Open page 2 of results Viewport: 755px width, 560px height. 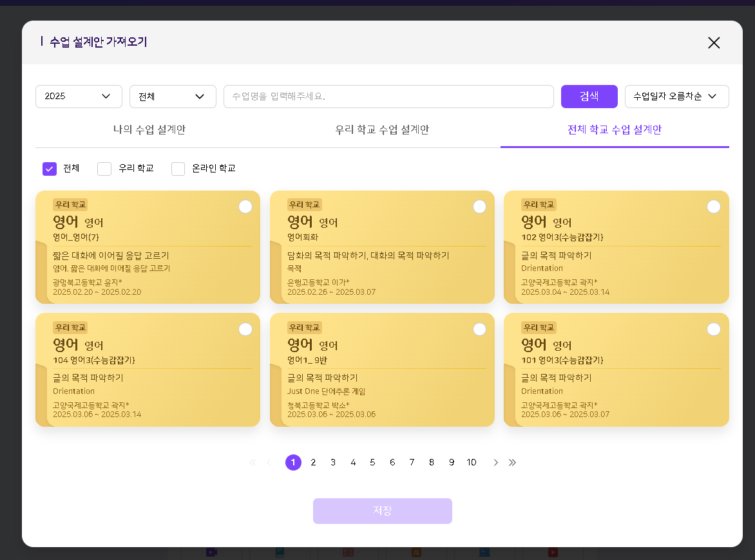pos(313,462)
